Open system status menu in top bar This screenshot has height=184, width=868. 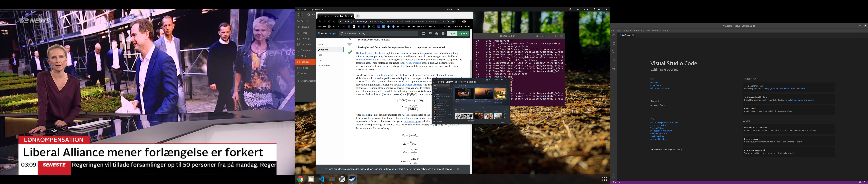(600, 9)
